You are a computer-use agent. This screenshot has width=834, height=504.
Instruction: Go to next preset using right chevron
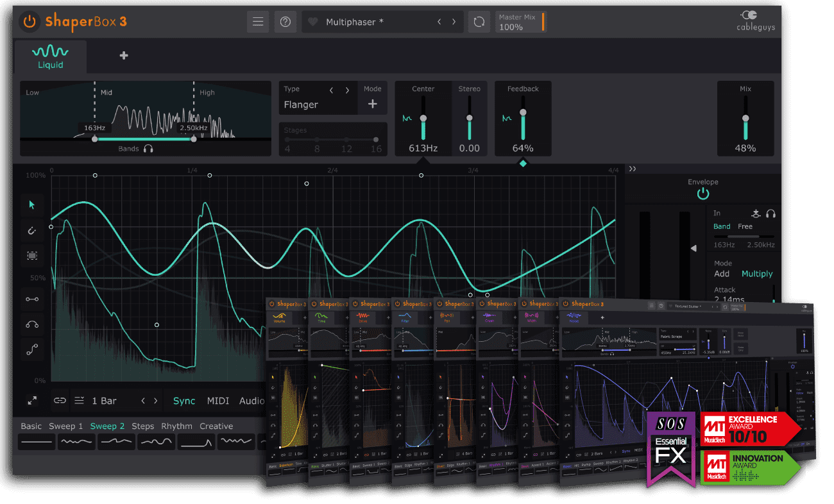point(454,22)
